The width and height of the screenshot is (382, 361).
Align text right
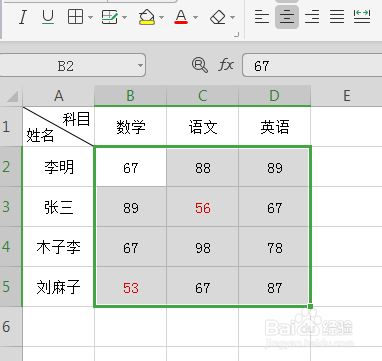312,17
